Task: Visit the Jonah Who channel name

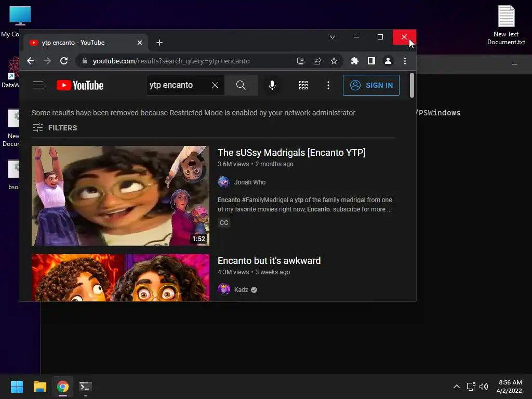Action: (250, 182)
